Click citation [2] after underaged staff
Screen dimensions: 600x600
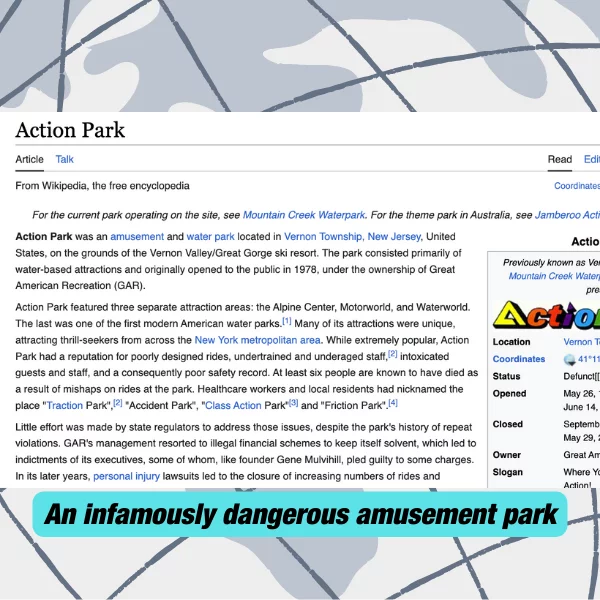[x=393, y=354]
